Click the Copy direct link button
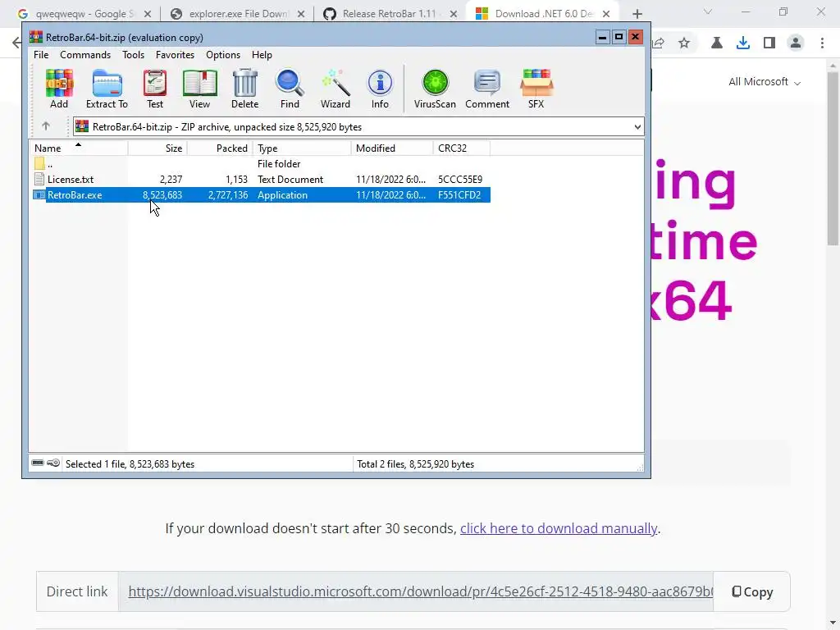Viewport: 840px width, 630px height. tap(752, 591)
